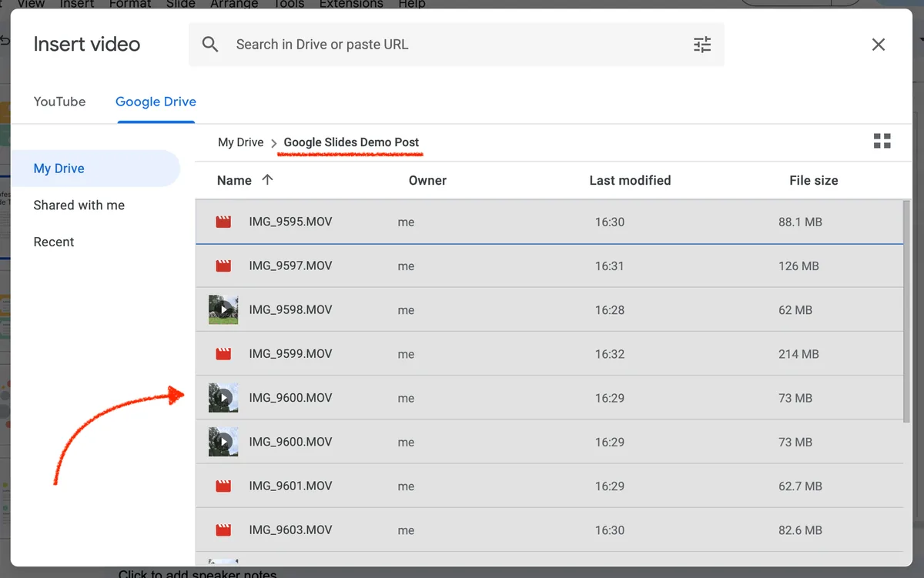Viewport: 924px width, 578px height.
Task: Click Google Slides Demo Post breadcrumb
Action: click(351, 142)
